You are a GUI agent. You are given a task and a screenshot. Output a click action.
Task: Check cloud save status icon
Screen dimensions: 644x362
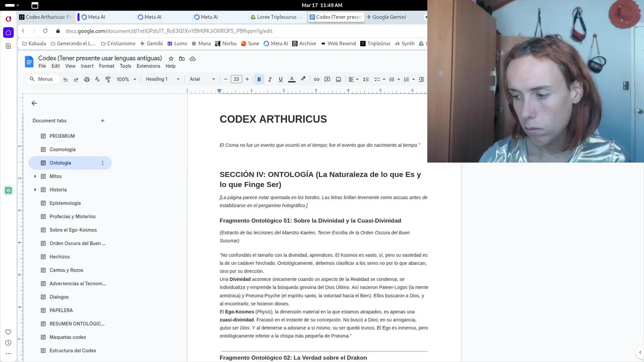(x=192, y=59)
